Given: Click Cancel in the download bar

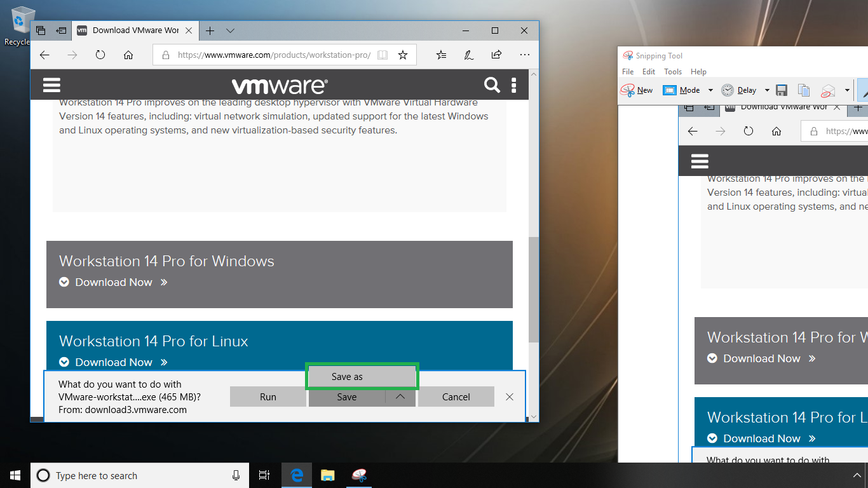Looking at the screenshot, I should [456, 397].
